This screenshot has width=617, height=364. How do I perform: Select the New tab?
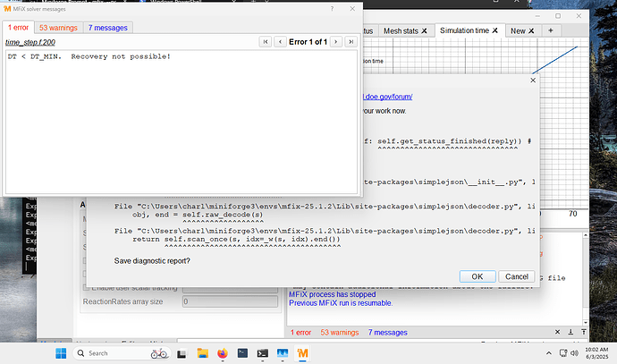pyautogui.click(x=518, y=30)
